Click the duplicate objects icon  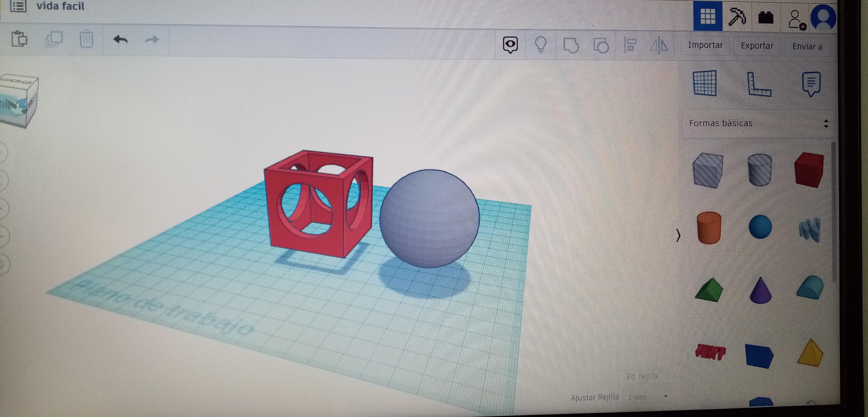point(54,39)
